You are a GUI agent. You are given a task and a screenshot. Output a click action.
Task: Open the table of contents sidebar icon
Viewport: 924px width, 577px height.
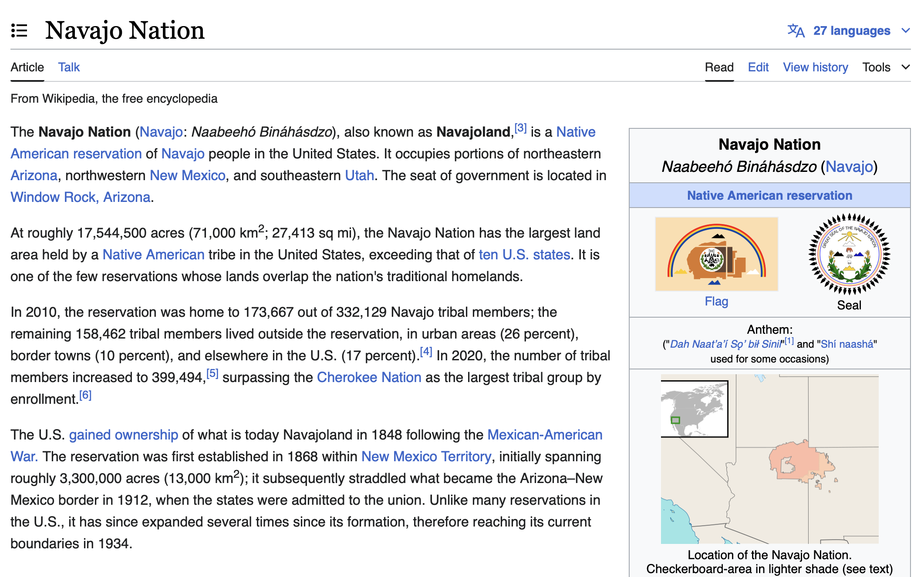(19, 31)
